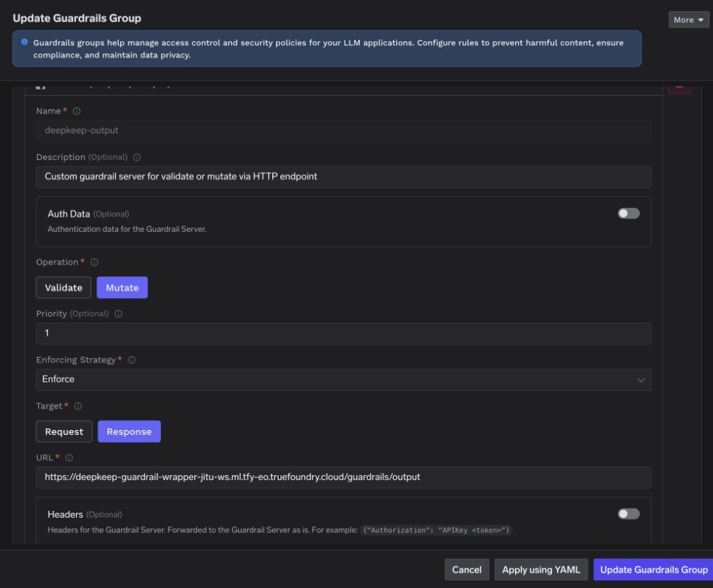Click the Description input field
Image resolution: width=713 pixels, height=588 pixels.
coord(343,177)
